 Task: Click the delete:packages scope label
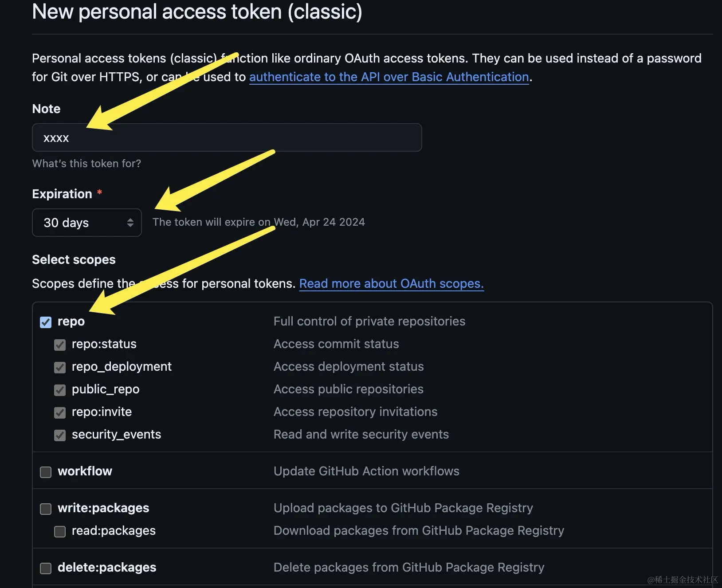click(107, 568)
